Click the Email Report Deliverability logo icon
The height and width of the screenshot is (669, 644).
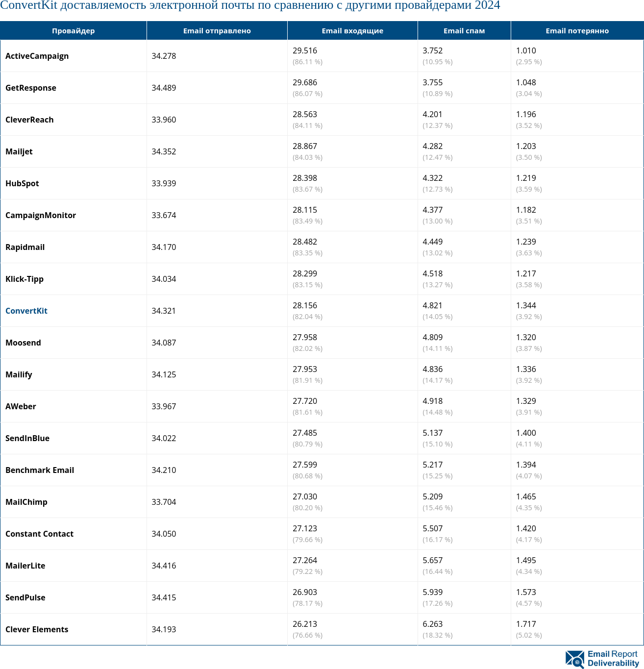point(574,659)
